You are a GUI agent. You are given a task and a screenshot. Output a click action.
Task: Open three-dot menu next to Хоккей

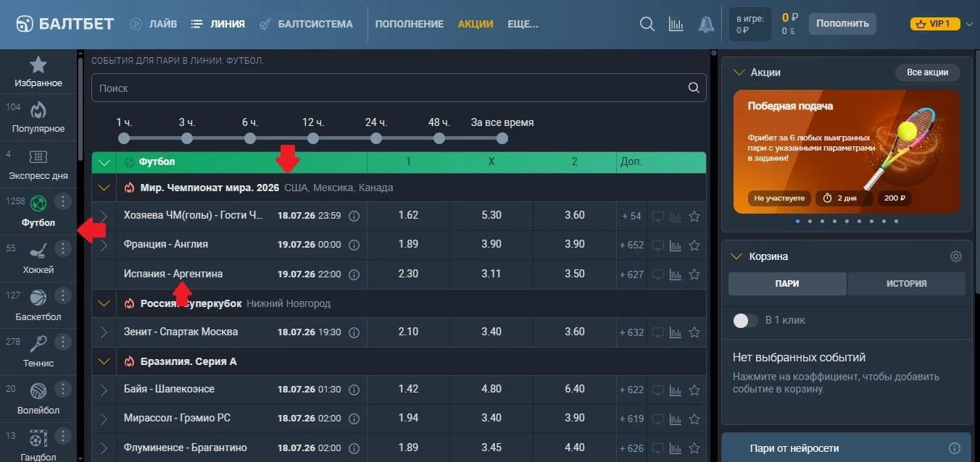point(63,248)
